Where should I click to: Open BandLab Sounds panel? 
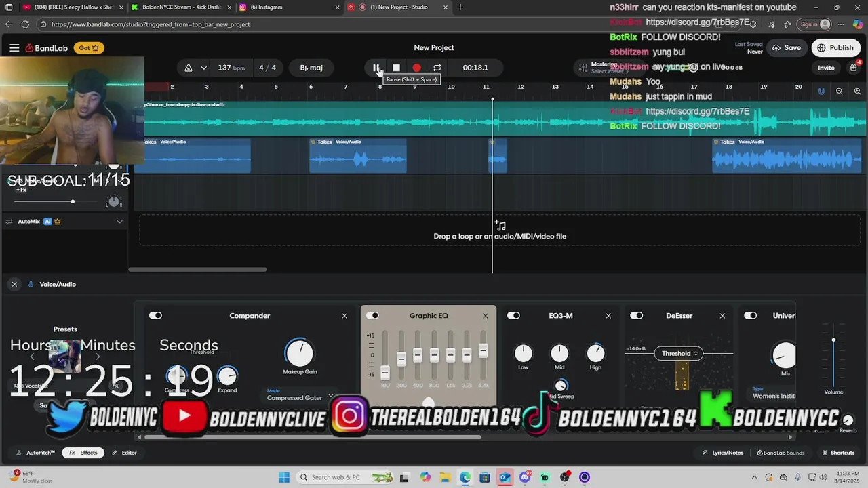point(781,453)
